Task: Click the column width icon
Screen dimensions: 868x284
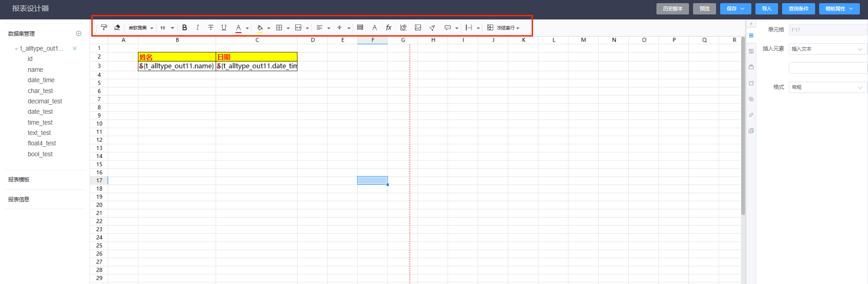Action: 469,28
